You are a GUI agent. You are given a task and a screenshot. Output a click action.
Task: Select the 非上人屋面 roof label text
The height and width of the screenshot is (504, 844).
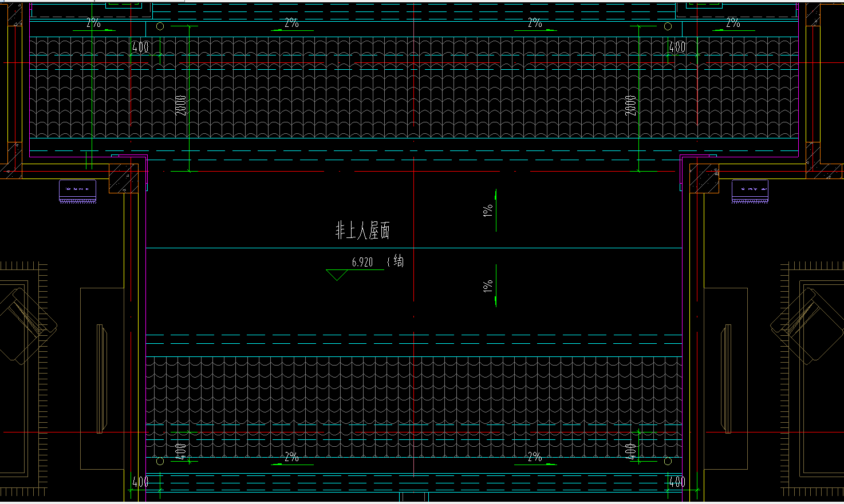click(x=362, y=231)
